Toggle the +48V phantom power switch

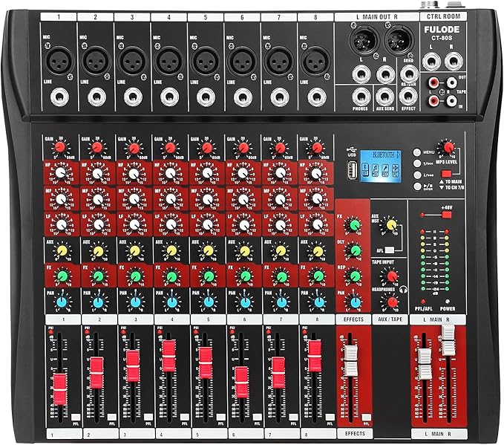pyautogui.click(x=447, y=214)
